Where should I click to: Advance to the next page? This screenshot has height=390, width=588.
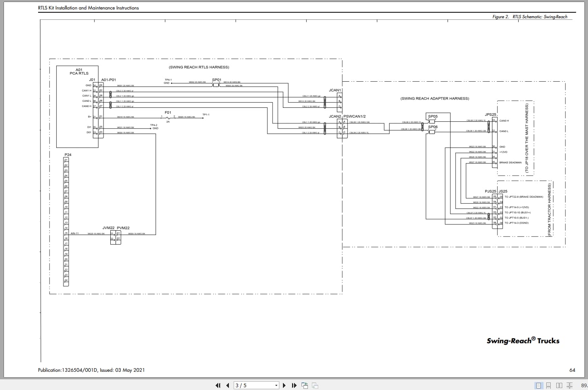coord(284,385)
